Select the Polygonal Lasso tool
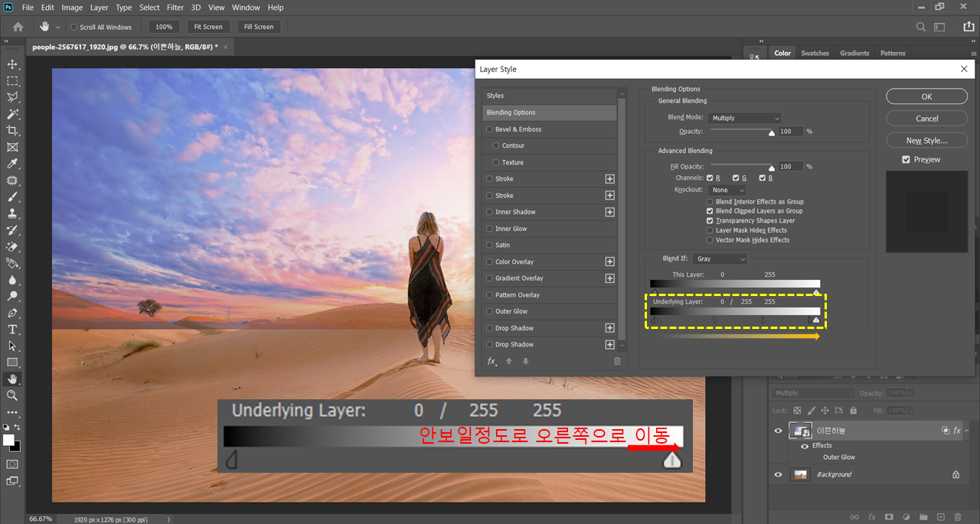 click(x=12, y=97)
